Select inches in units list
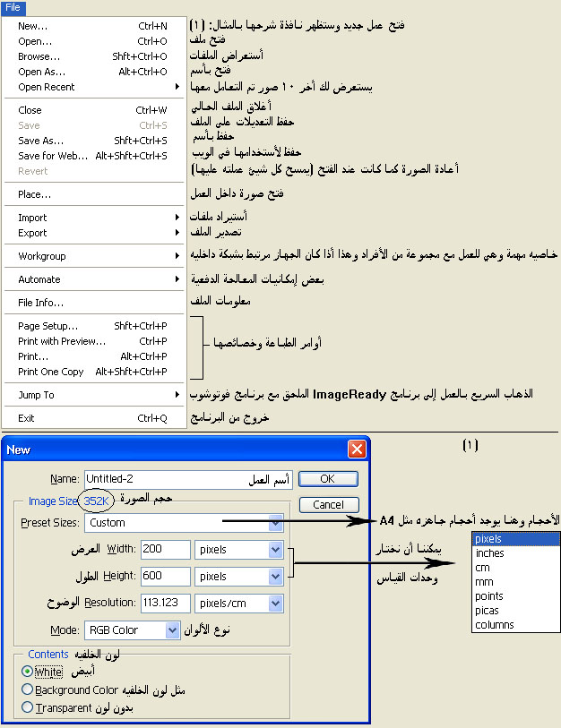Viewport: 561px width, 728px height. coord(516,553)
